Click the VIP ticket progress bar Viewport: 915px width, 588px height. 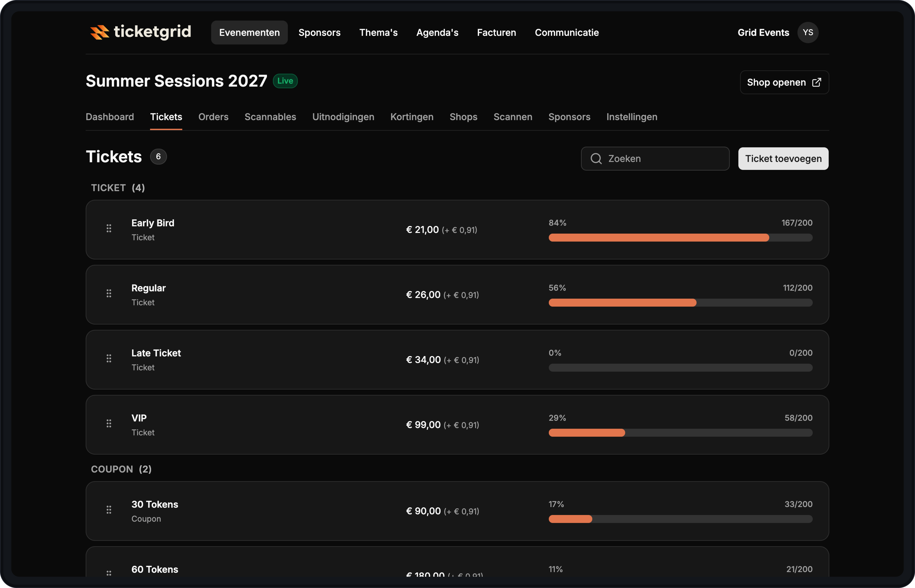(x=680, y=433)
